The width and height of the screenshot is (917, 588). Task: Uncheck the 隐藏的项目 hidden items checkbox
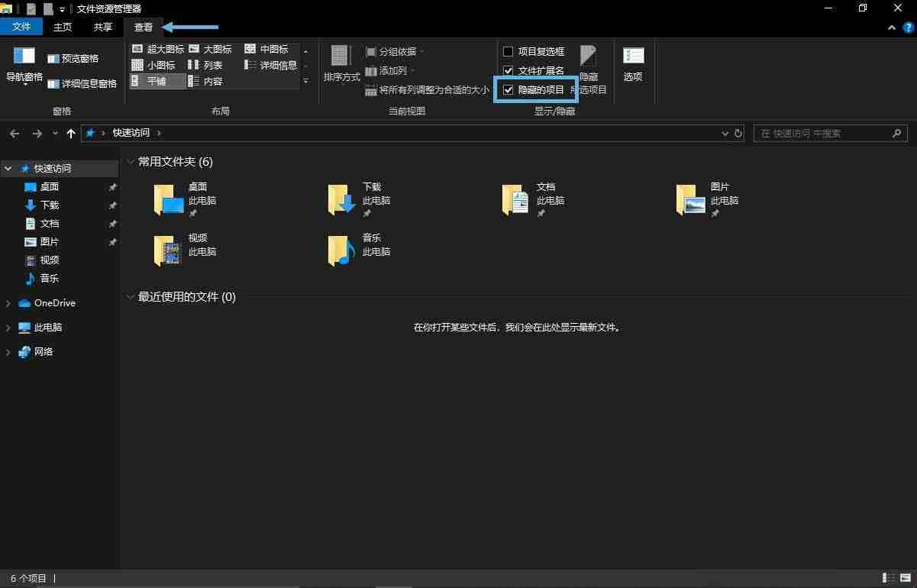509,89
